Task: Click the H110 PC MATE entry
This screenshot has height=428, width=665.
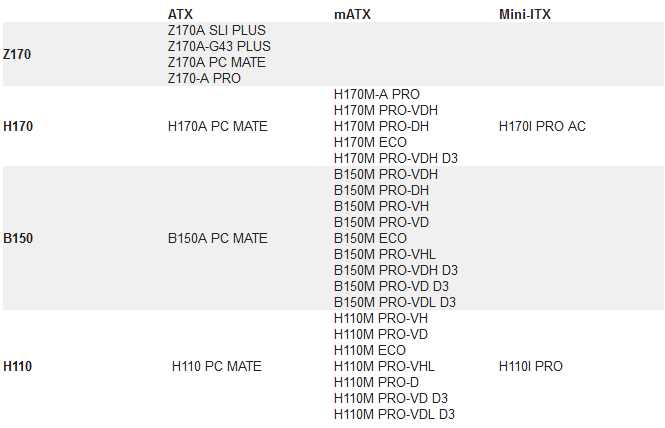Action: [217, 366]
